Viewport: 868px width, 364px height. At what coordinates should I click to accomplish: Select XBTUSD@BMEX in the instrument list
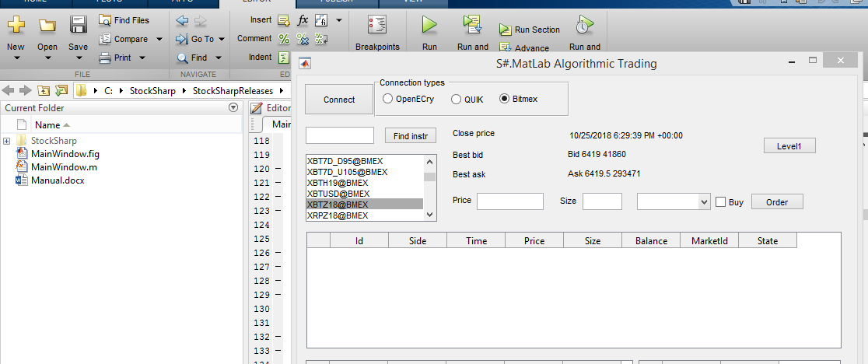coord(338,194)
